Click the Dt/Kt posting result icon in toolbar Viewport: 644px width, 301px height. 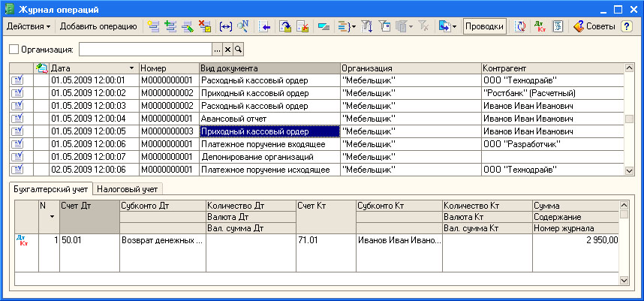540,27
